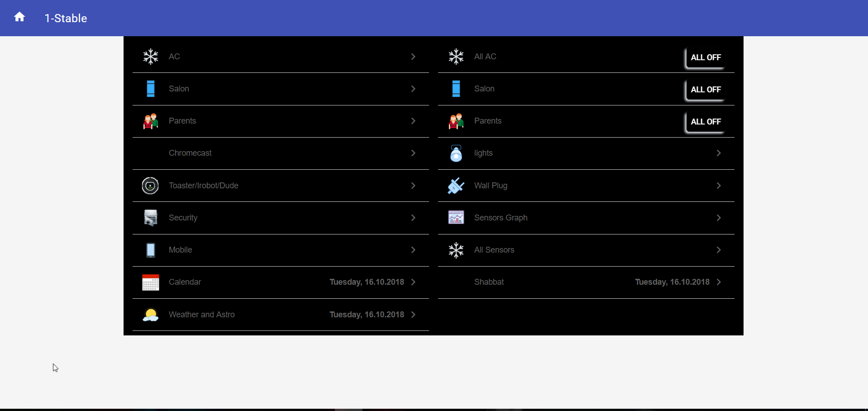
Task: Click the snowflake icon beside All AC
Action: (x=456, y=57)
